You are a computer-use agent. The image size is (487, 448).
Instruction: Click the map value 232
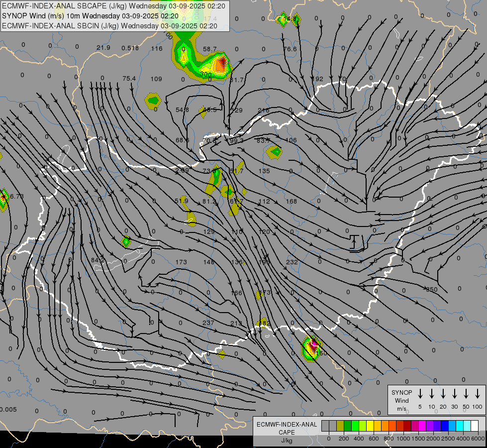[292, 262]
